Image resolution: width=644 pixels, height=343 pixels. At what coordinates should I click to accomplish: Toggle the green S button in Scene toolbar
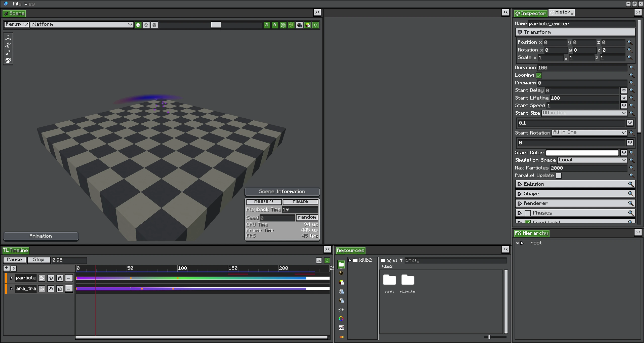coord(267,25)
